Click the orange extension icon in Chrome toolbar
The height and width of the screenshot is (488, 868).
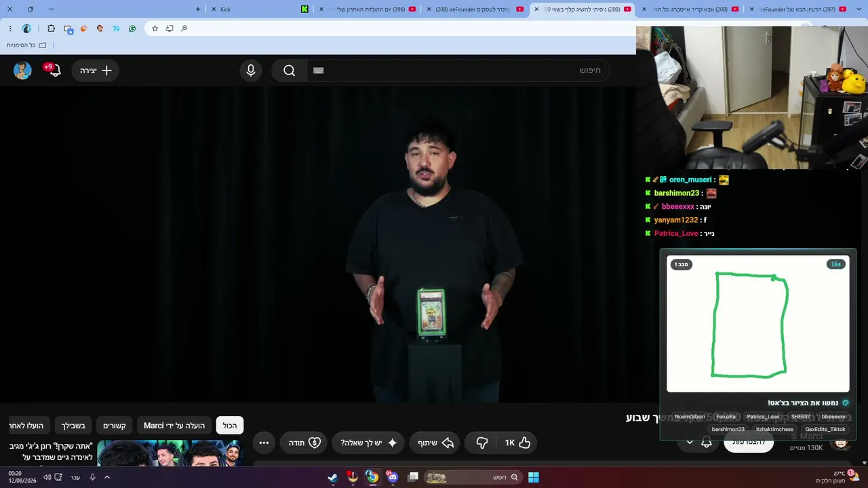tap(84, 28)
